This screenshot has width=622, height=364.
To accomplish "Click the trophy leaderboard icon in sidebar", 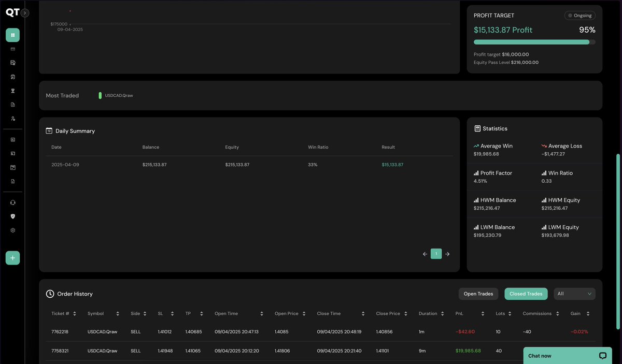I will click(x=12, y=91).
